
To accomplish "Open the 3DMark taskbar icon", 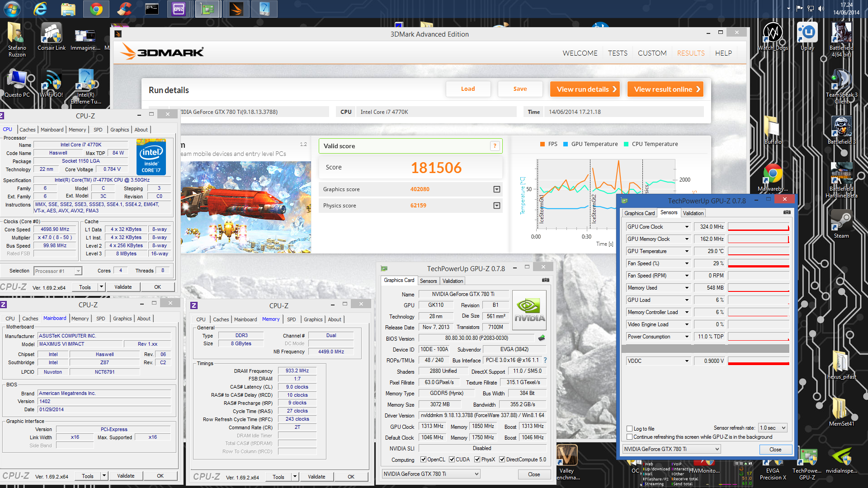I will click(x=236, y=9).
